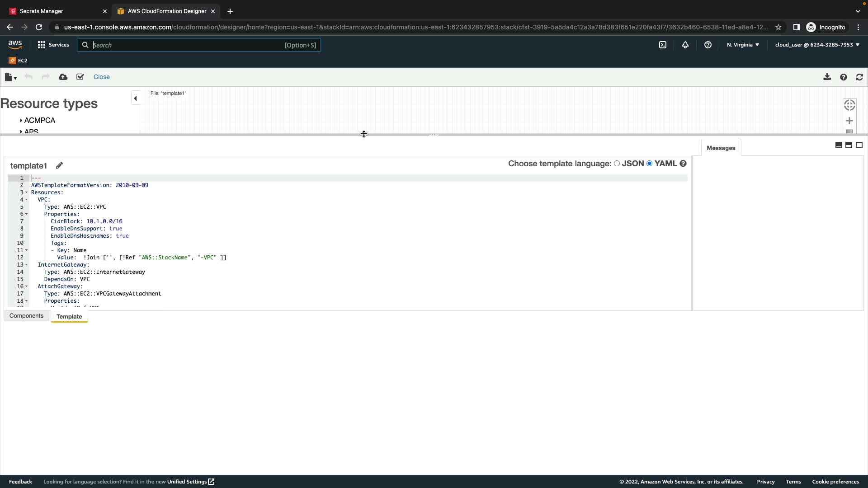
Task: Open the AWS CloudShell icon
Action: [663, 45]
